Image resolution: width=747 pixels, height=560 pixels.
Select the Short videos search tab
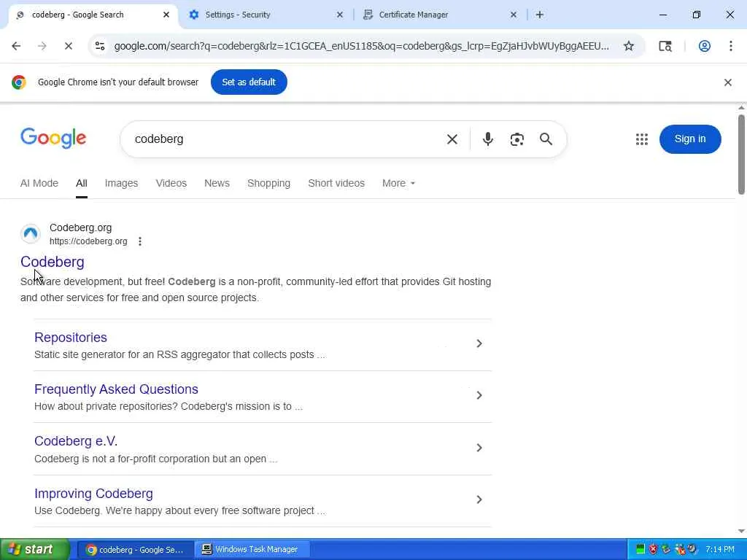pyautogui.click(x=336, y=183)
